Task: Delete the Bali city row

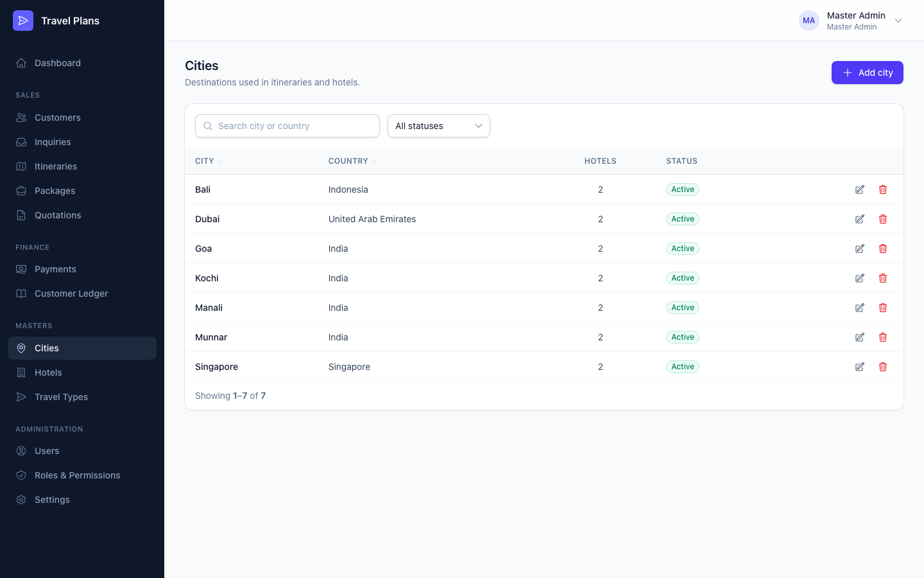Action: [883, 189]
